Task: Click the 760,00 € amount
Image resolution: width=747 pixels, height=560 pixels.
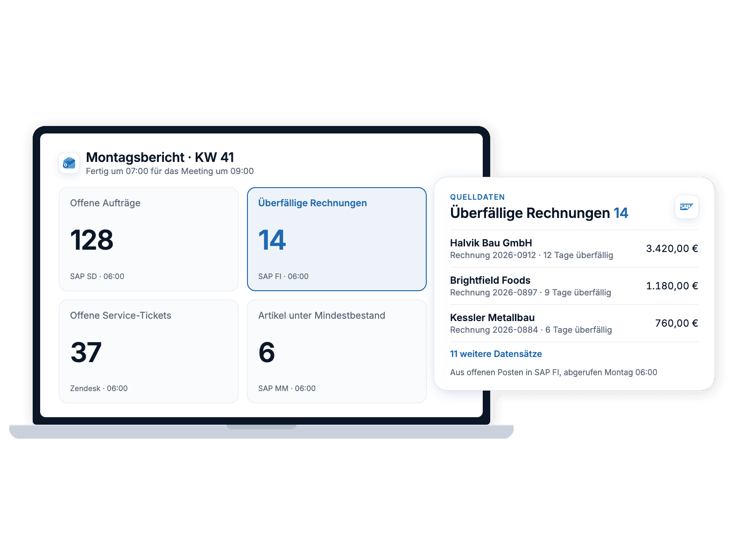Action: point(677,323)
